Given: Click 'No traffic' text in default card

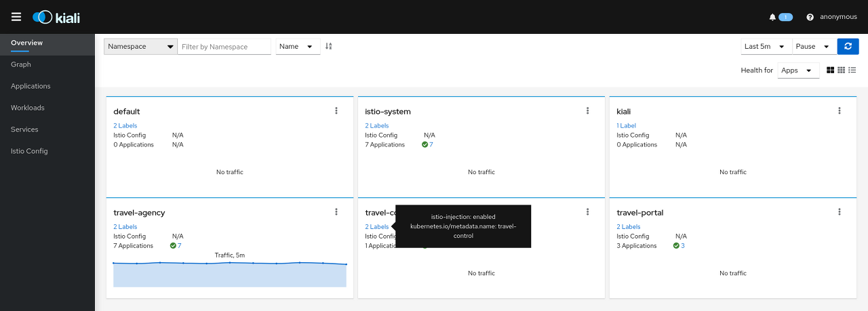Looking at the screenshot, I should (230, 172).
